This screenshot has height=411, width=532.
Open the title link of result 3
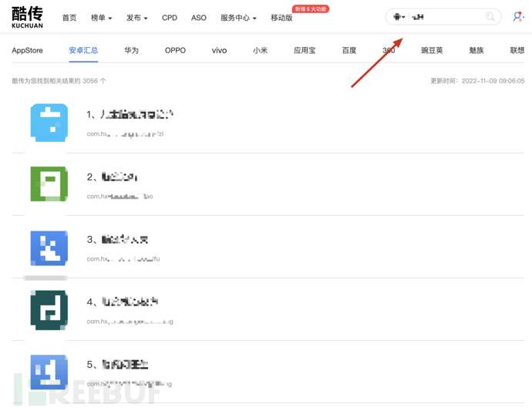pyautogui.click(x=117, y=240)
